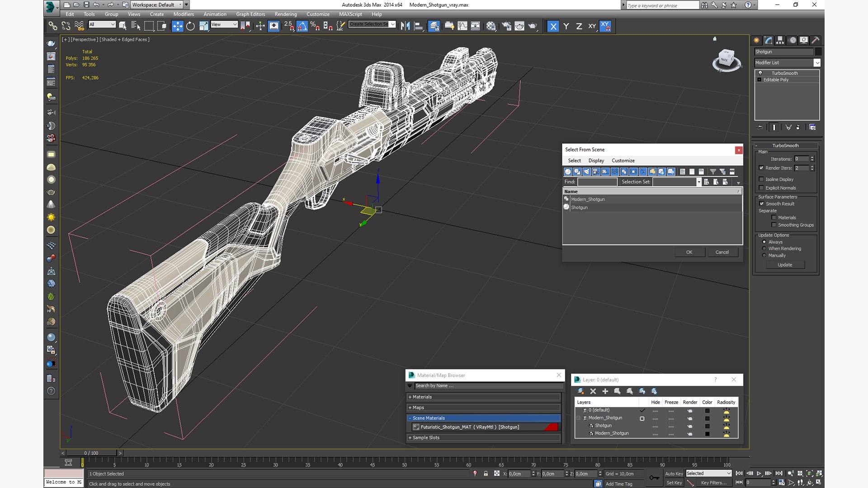Open Customize menu in Select From Scene
This screenshot has width=868, height=488.
pos(623,161)
